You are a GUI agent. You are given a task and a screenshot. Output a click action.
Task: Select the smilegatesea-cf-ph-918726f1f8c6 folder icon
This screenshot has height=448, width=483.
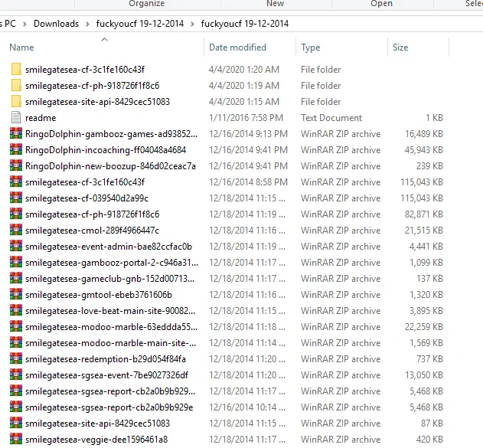coord(16,85)
